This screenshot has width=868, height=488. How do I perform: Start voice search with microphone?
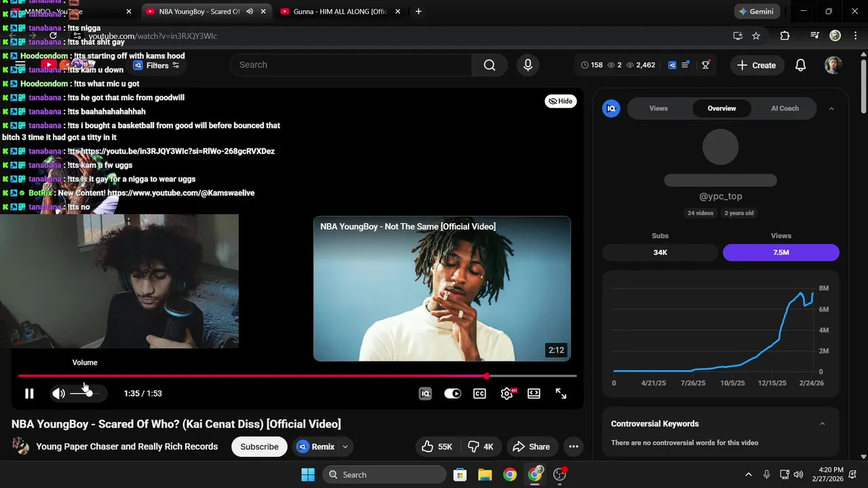528,65
